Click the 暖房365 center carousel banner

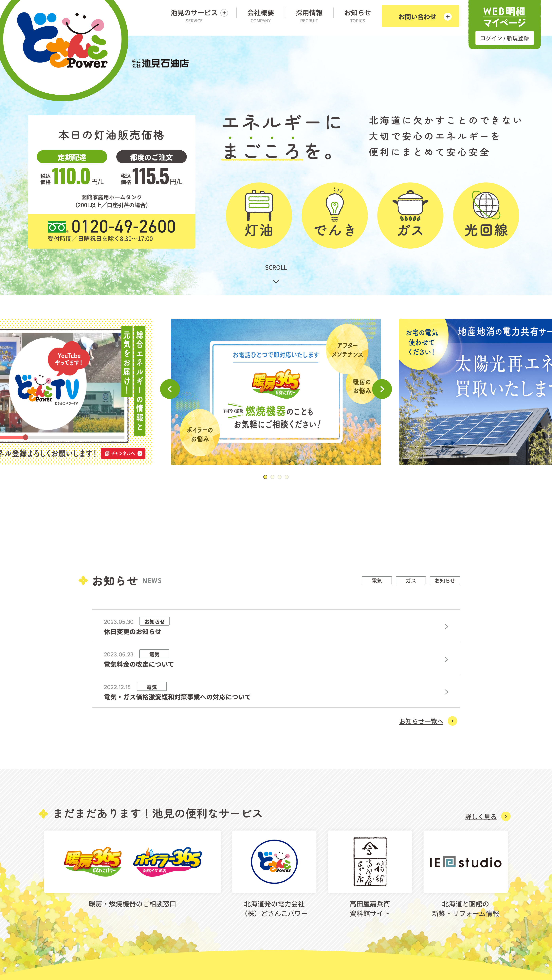(276, 392)
